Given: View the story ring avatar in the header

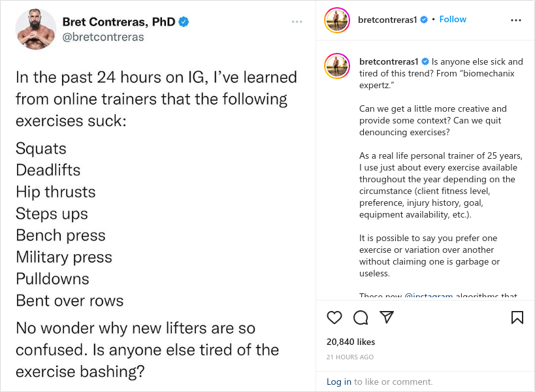Looking at the screenshot, I should (337, 20).
